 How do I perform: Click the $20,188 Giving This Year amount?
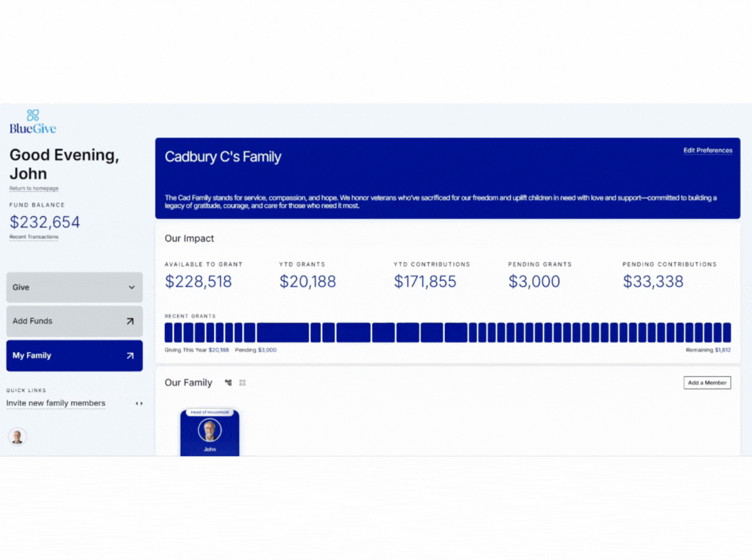pos(218,350)
